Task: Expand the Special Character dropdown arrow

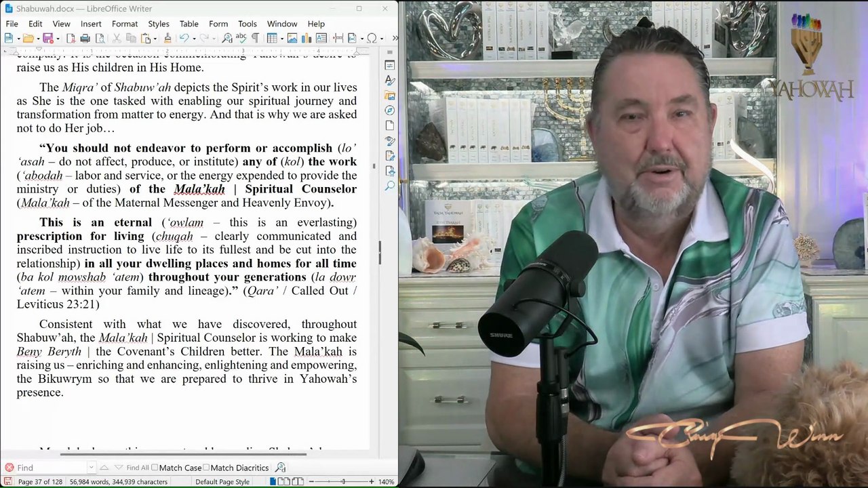Action: pos(380,38)
